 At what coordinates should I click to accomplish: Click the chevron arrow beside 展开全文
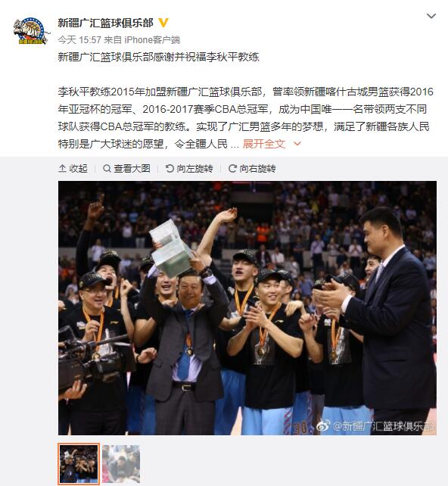[297, 144]
